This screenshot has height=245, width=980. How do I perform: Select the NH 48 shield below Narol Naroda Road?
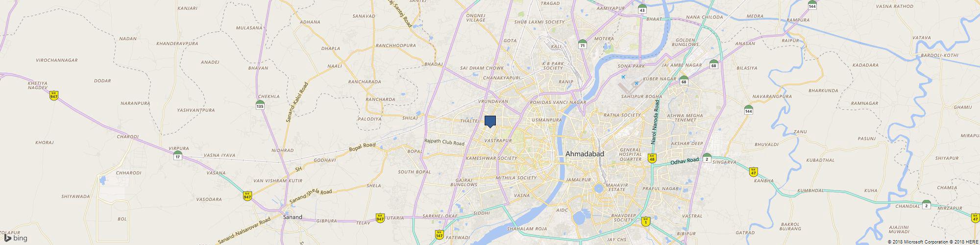(652, 158)
